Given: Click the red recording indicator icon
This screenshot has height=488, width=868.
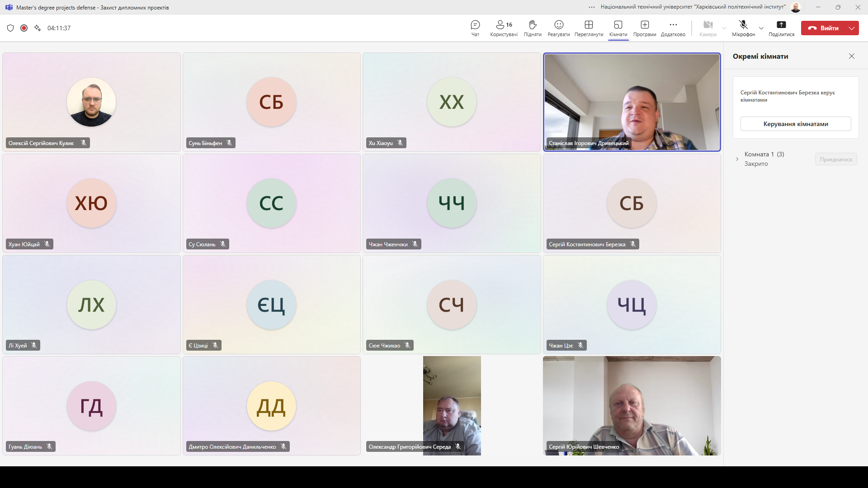Looking at the screenshot, I should (24, 28).
